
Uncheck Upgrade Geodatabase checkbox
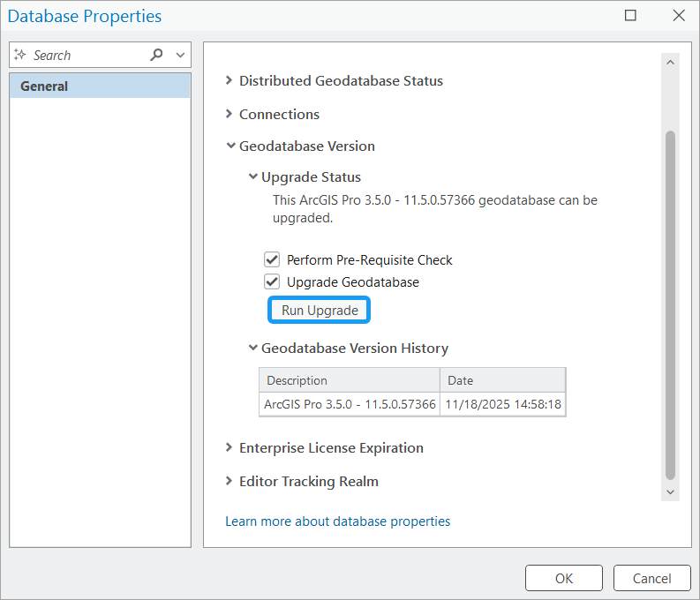point(272,282)
